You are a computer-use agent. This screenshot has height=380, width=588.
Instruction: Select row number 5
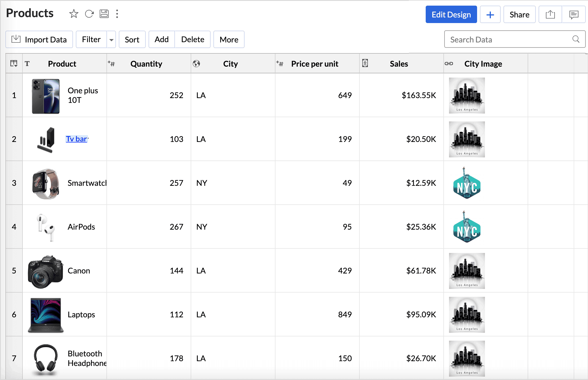tap(14, 271)
